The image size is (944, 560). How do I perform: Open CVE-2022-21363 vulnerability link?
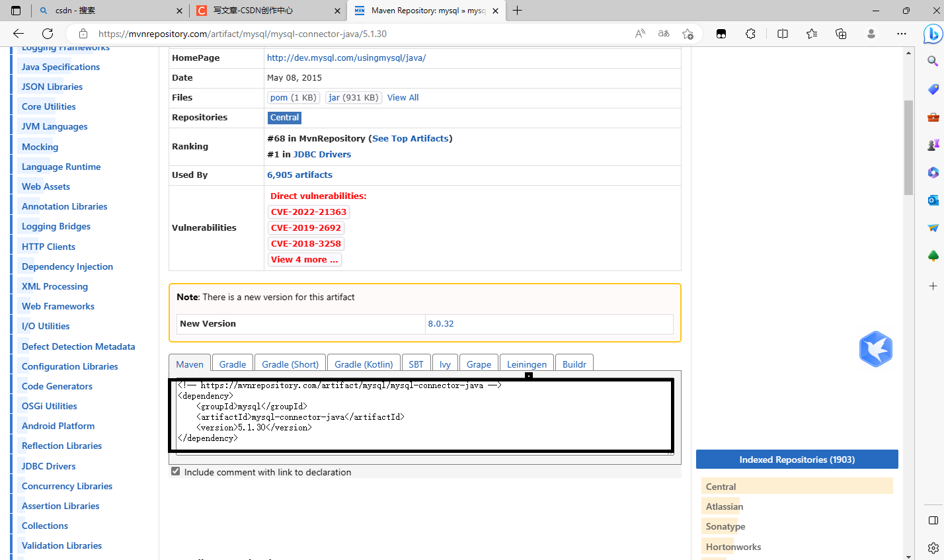tap(309, 212)
